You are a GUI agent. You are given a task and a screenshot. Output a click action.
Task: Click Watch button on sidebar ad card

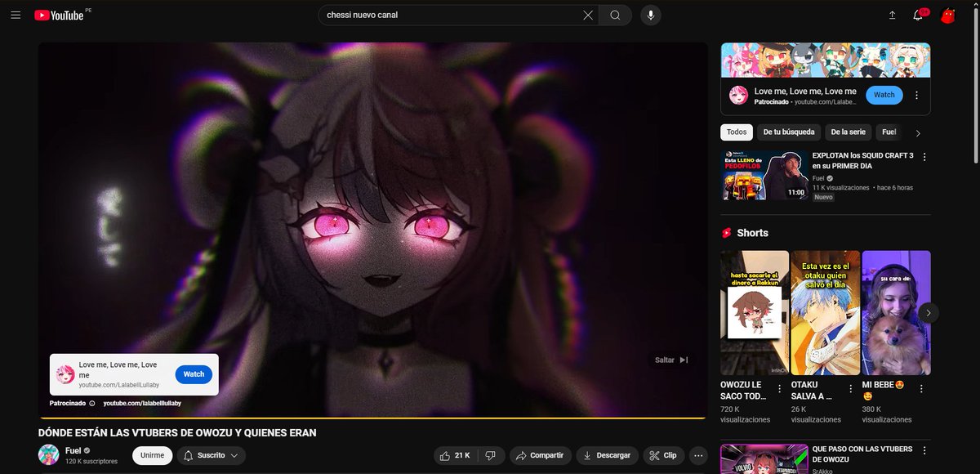click(x=884, y=95)
